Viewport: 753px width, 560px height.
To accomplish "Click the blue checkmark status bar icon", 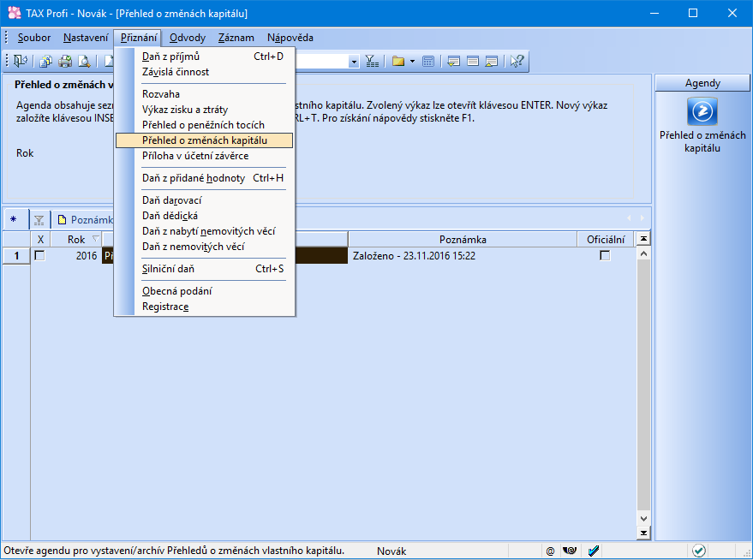I will (x=593, y=551).
